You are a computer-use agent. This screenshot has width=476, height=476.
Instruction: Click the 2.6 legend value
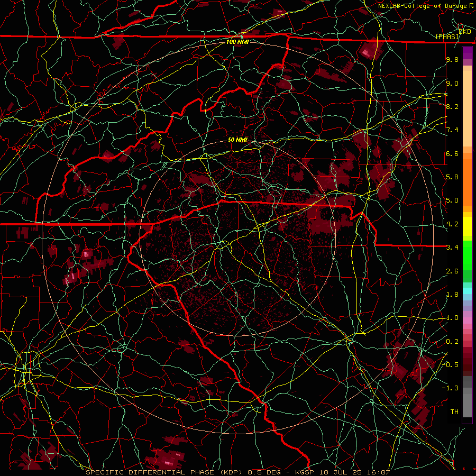[x=452, y=271]
